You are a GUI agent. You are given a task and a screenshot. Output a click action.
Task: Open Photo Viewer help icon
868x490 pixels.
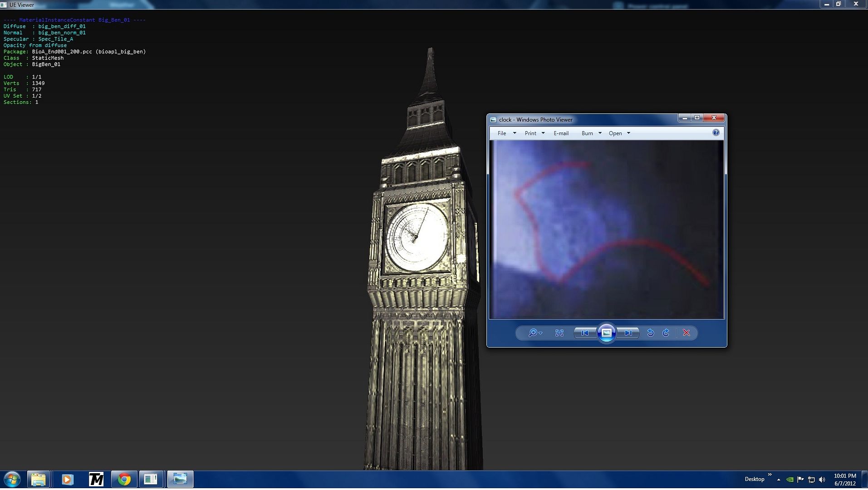tap(716, 133)
